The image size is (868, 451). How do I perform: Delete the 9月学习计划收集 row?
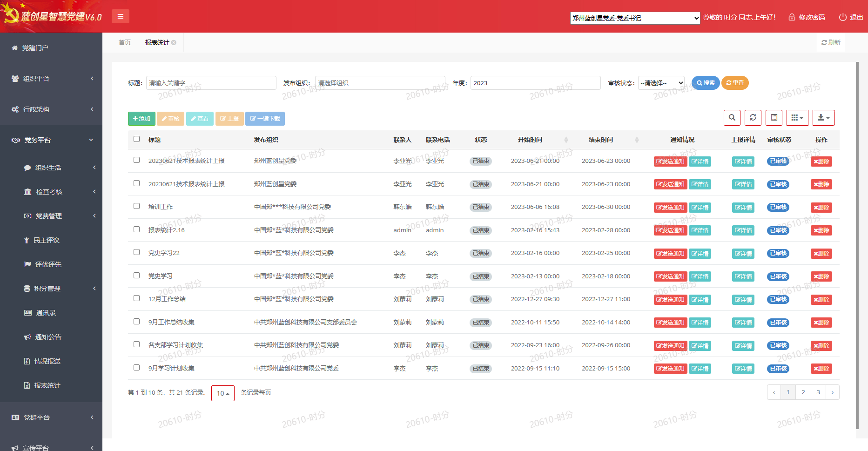tap(821, 369)
